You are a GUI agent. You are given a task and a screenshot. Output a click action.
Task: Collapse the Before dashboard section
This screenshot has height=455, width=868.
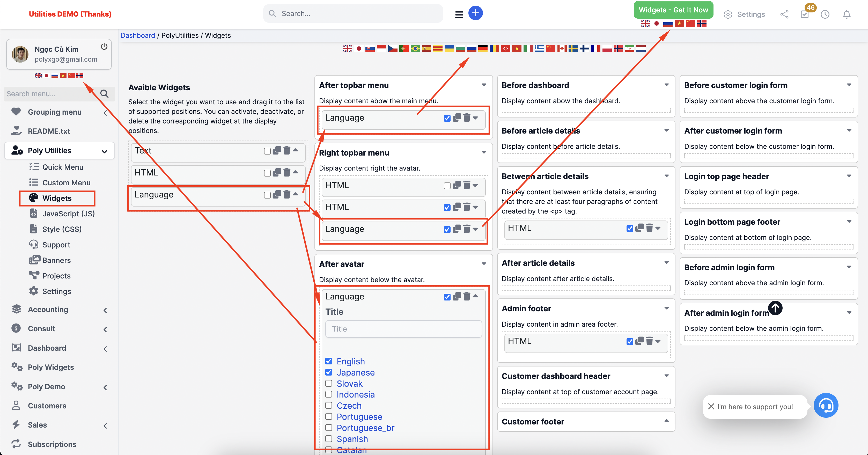tap(666, 85)
